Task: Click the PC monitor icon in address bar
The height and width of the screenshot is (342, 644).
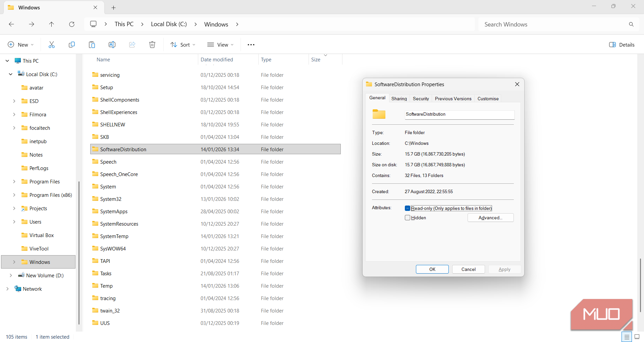Action: point(93,24)
